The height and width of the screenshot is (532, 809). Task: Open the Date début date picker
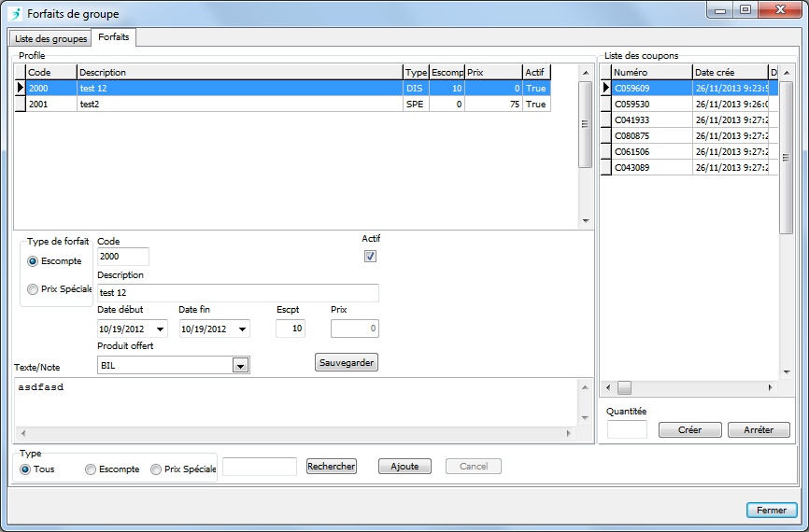pos(161,329)
